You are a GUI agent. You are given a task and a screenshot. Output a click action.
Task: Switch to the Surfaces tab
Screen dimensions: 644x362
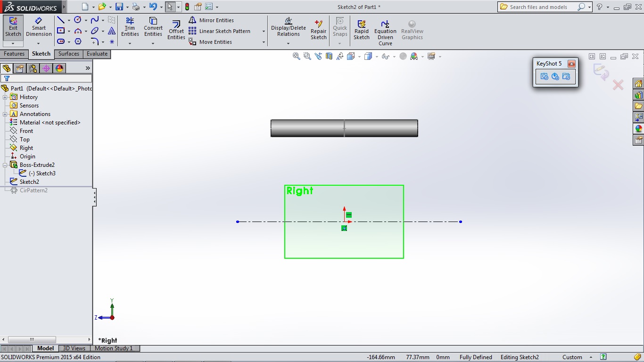point(69,54)
